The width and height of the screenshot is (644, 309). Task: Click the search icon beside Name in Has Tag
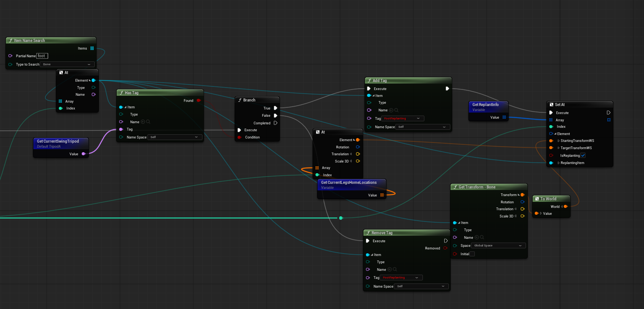(148, 122)
